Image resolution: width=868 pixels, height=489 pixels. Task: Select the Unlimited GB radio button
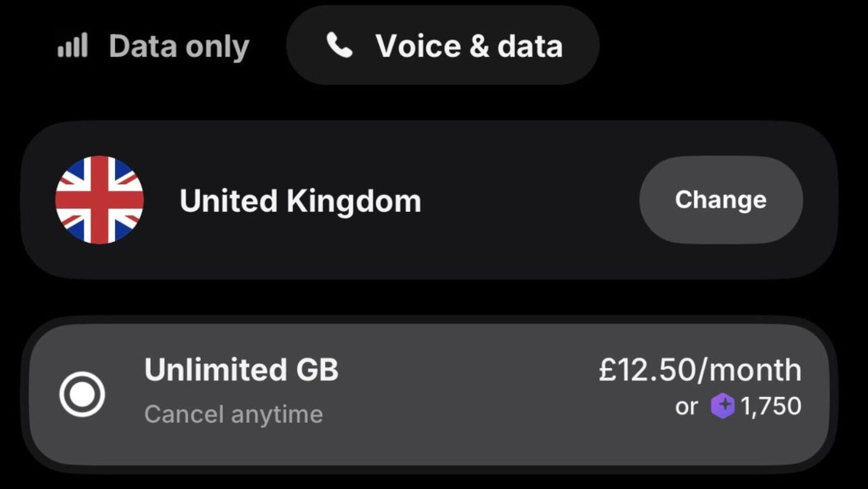click(82, 394)
